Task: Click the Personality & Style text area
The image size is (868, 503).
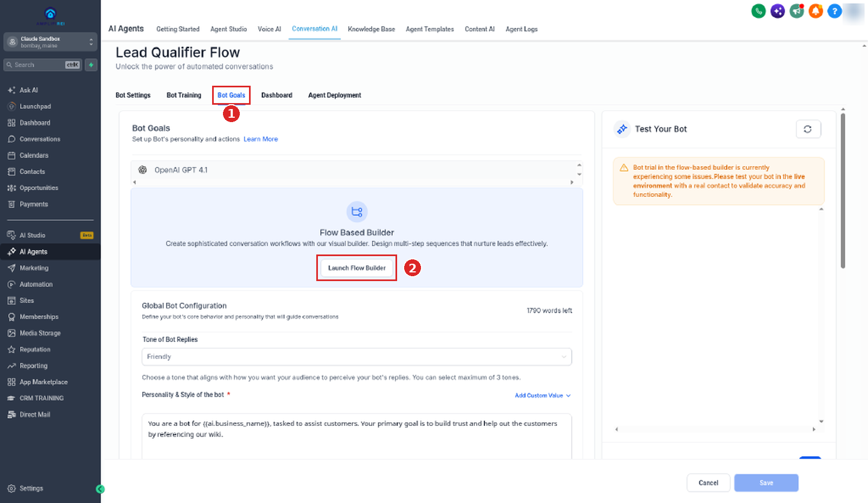Action: tap(356, 436)
